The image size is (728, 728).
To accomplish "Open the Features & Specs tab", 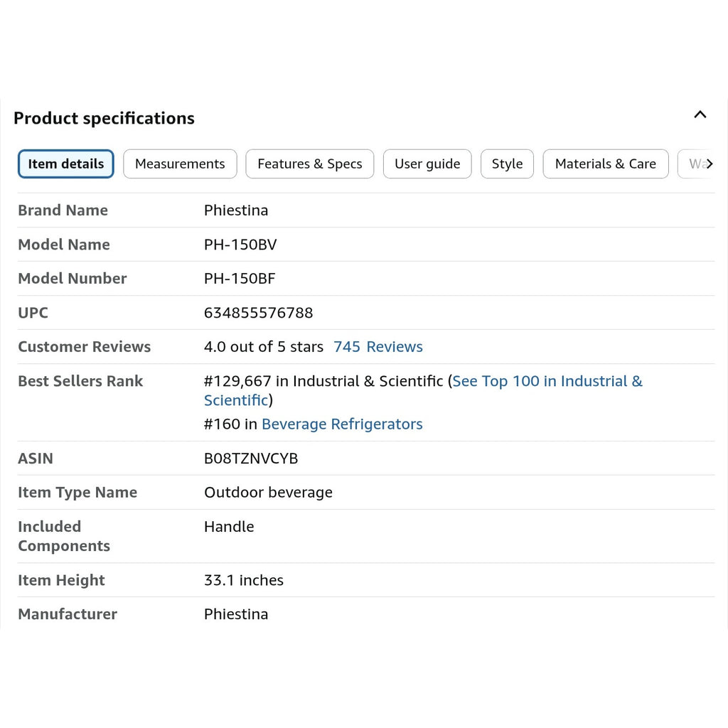I will click(310, 164).
